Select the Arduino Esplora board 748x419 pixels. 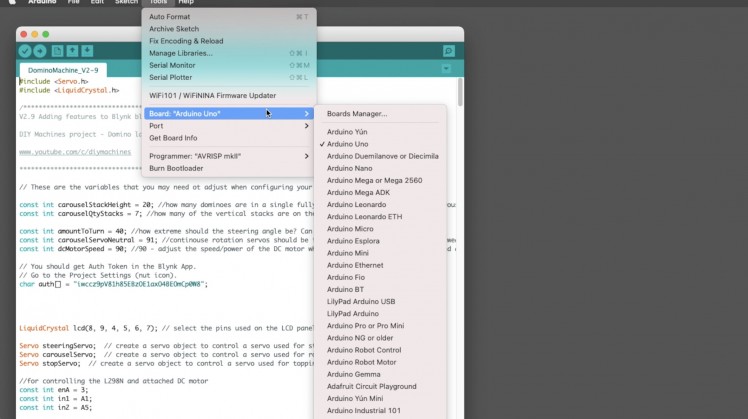tap(380, 241)
